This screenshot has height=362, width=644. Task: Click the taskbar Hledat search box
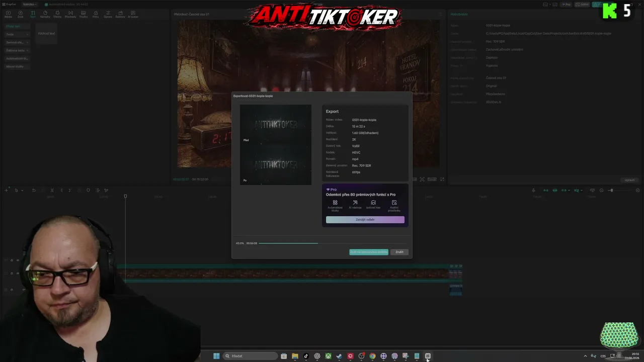251,356
